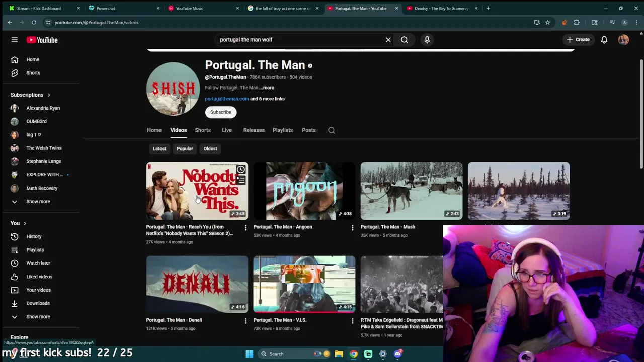Start voice search with microphone
This screenshot has height=362, width=644.
427,40
